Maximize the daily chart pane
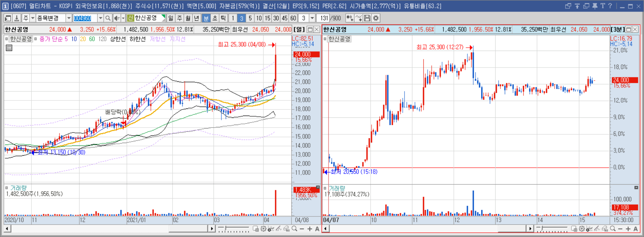 point(310,29)
